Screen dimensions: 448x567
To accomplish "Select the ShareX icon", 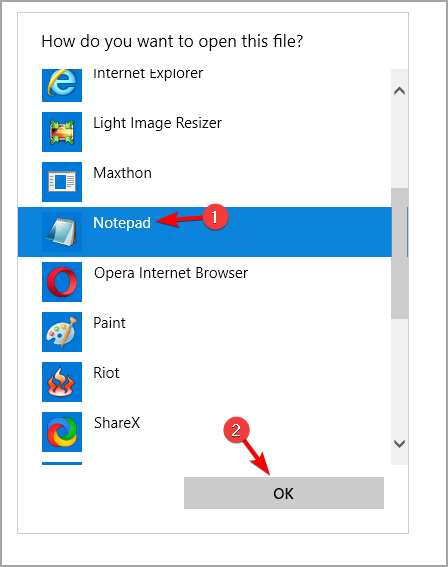I will pos(62,432).
